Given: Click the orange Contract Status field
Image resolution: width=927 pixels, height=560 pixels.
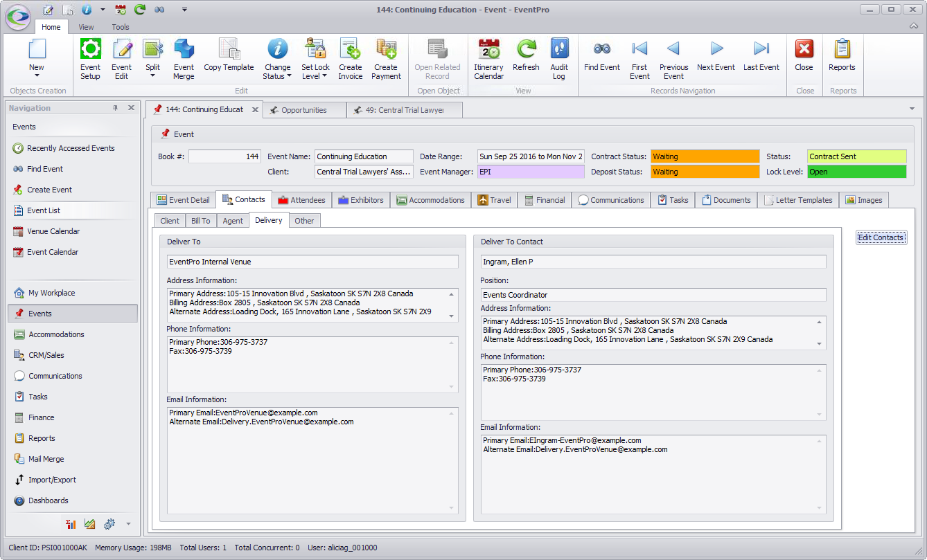Looking at the screenshot, I should (705, 156).
